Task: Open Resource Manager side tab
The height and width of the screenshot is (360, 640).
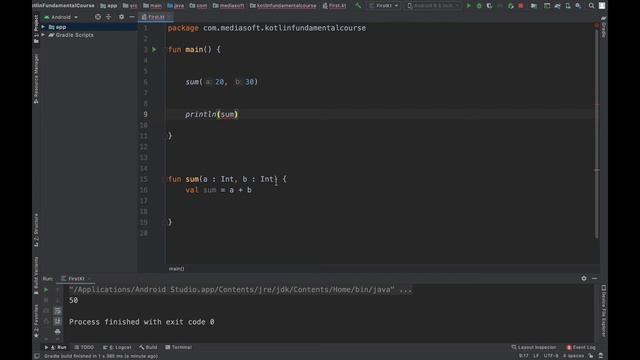Action: [x=36, y=78]
